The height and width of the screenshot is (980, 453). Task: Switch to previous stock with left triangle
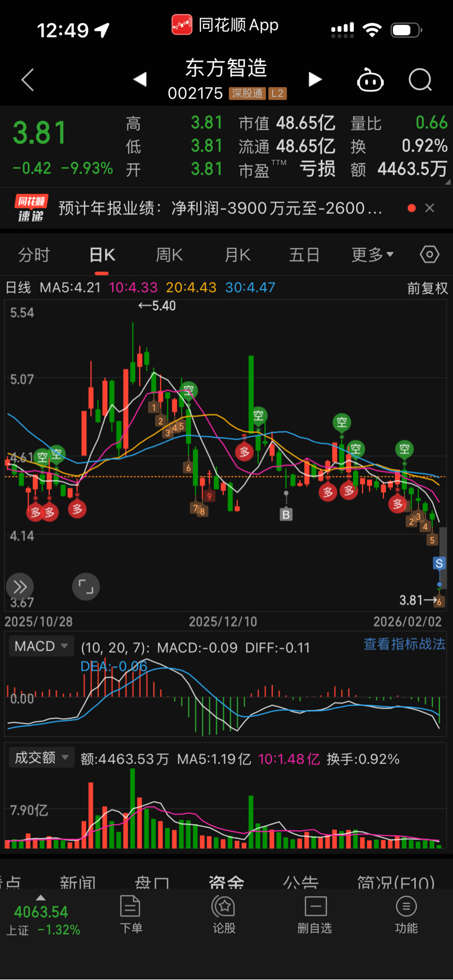click(x=140, y=80)
